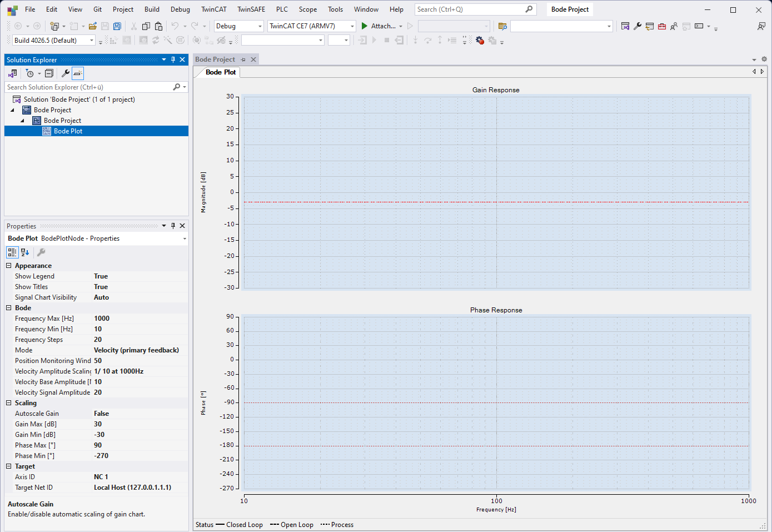Click the search magnifier in Solution Explorer
Image resolution: width=772 pixels, height=532 pixels.
177,87
